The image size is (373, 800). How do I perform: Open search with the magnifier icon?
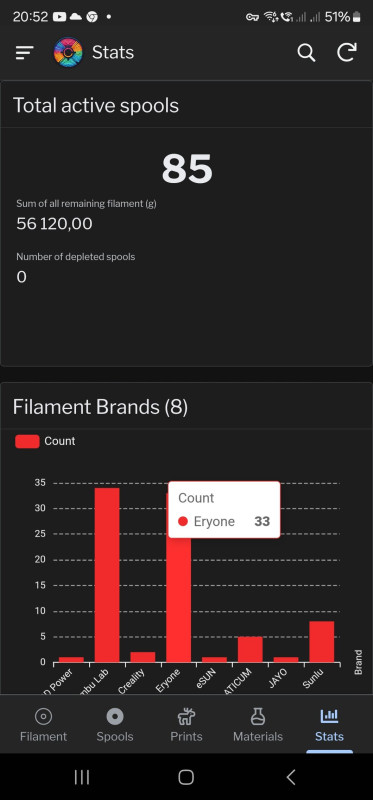(x=306, y=52)
